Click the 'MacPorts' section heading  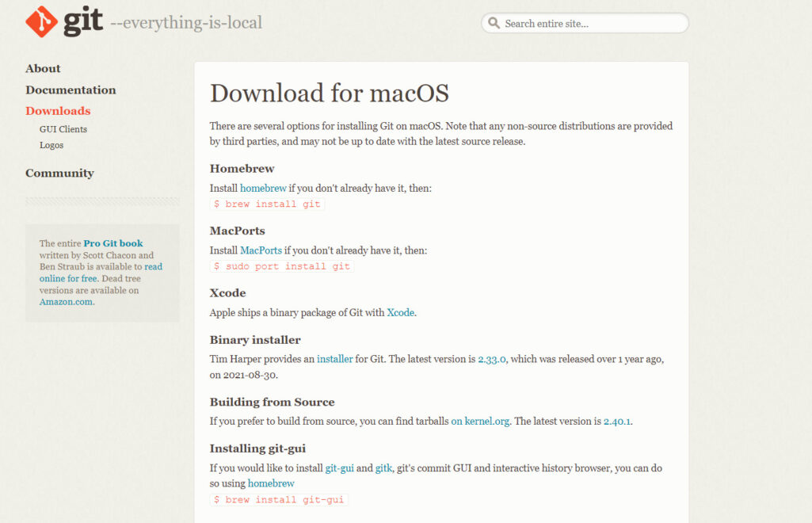pyautogui.click(x=237, y=231)
